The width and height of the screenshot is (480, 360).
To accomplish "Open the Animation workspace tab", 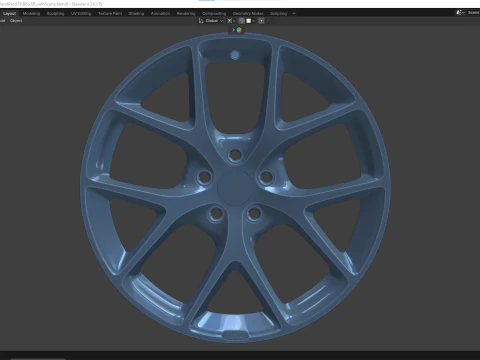I will (160, 13).
